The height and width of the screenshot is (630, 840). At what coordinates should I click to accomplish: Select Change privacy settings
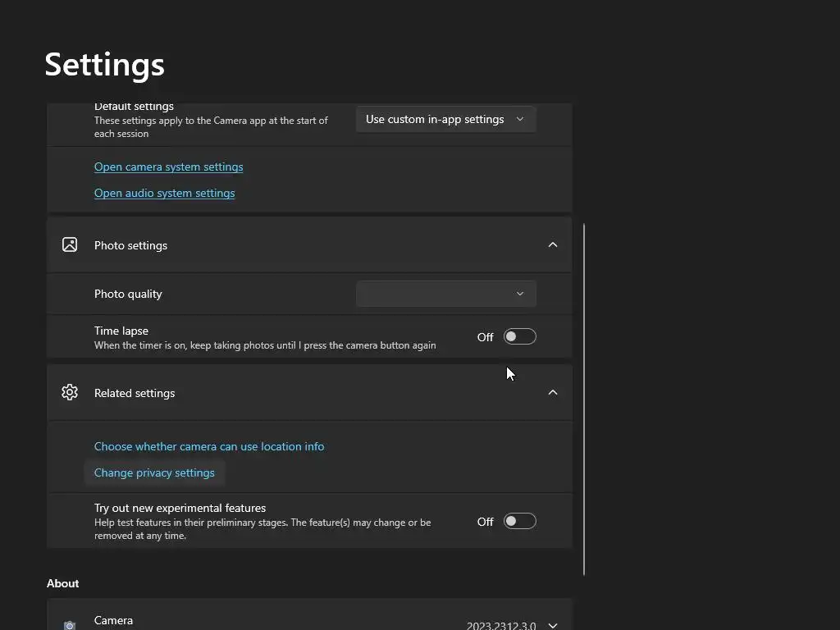[x=154, y=472]
